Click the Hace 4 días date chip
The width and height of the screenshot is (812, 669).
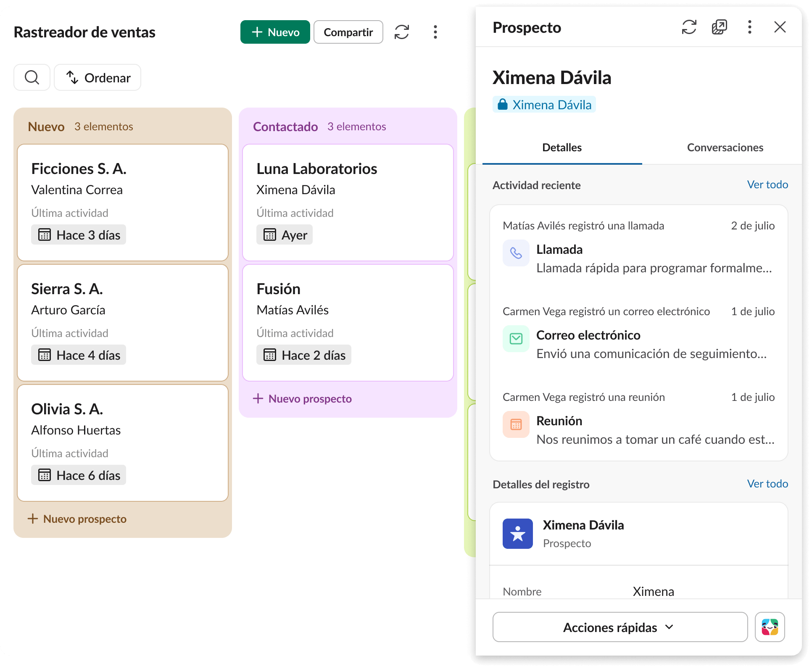coord(79,355)
